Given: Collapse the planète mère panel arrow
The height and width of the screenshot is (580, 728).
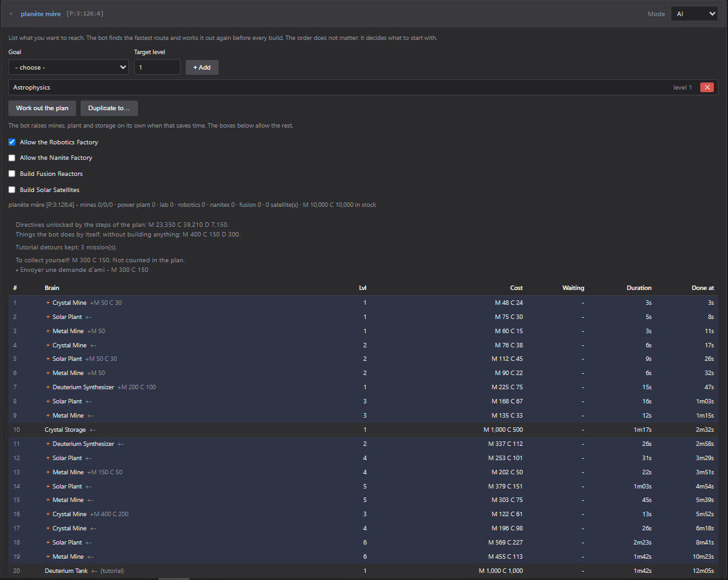Looking at the screenshot, I should tap(11, 14).
